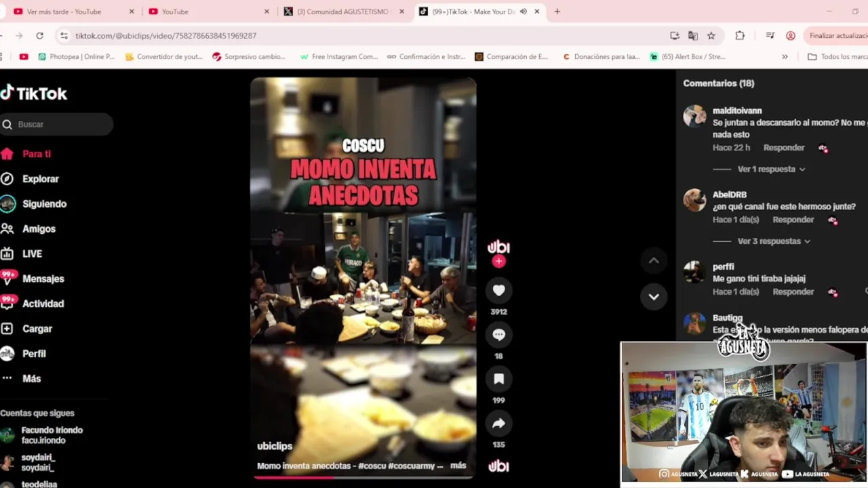This screenshot has width=868, height=488.
Task: Open malditoivann's profile avatar
Action: 694,116
